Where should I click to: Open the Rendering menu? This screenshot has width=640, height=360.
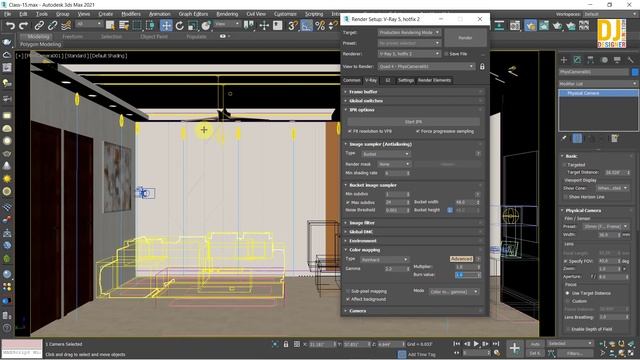point(227,14)
